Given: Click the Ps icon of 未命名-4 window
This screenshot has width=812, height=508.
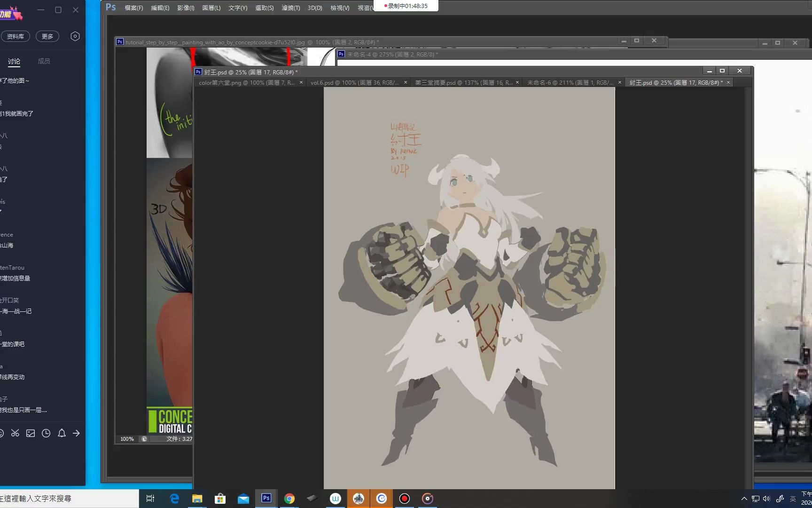Looking at the screenshot, I should (x=341, y=54).
